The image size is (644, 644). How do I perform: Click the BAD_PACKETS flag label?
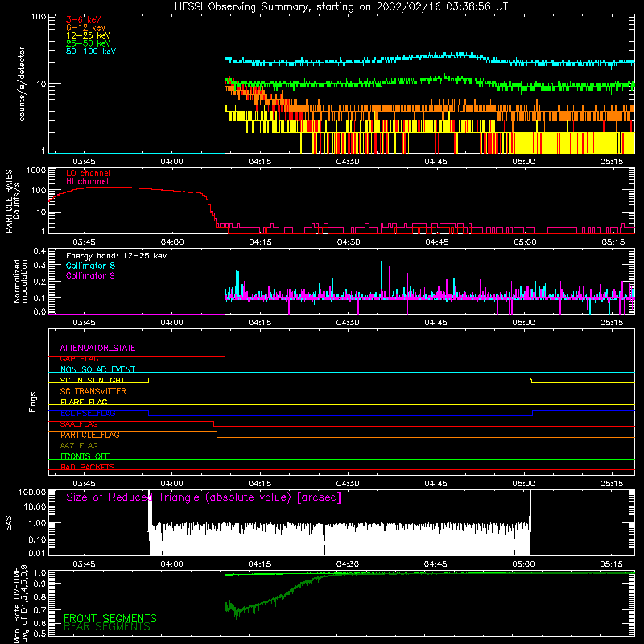[88, 467]
